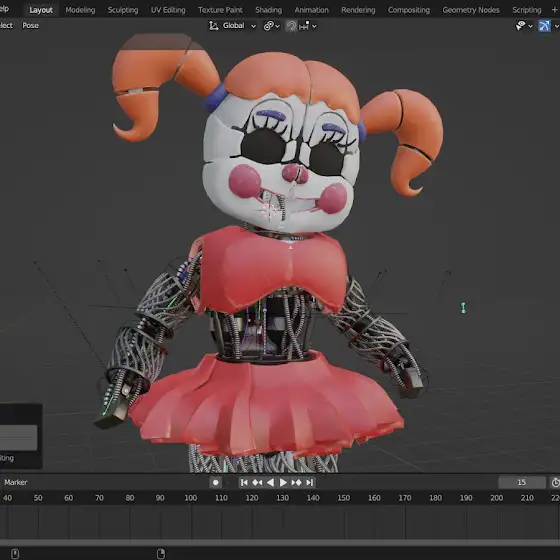Open the timeline Marker menu
The height and width of the screenshot is (560, 560).
[x=16, y=482]
